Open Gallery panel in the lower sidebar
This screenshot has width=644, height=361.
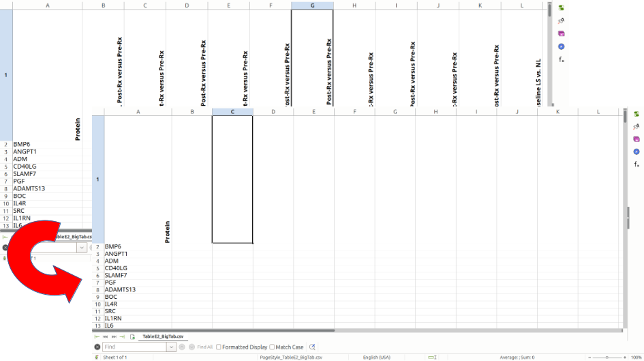pyautogui.click(x=637, y=139)
